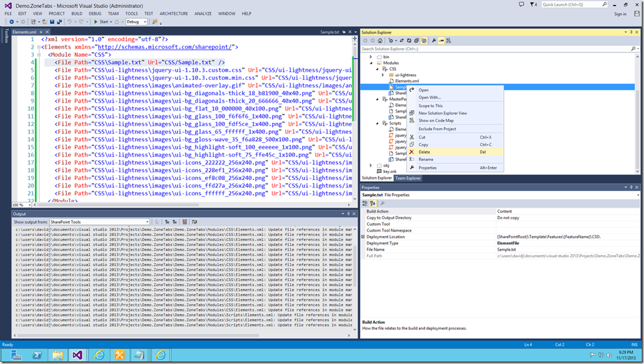
Task: Toggle Word Wrap in Output panel
Action: point(195,221)
